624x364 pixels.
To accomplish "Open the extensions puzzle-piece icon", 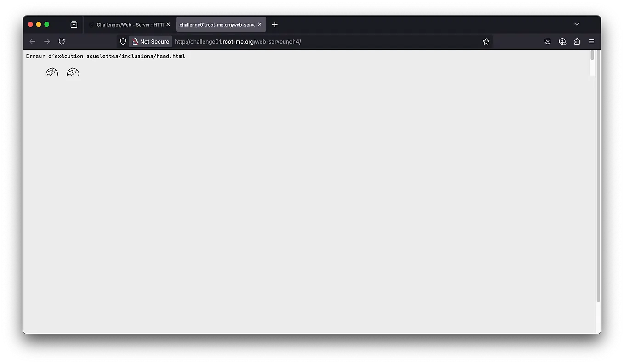I will click(577, 41).
